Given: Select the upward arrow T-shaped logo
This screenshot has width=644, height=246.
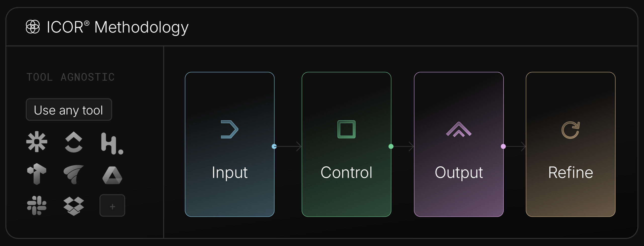Looking at the screenshot, I should 37,174.
